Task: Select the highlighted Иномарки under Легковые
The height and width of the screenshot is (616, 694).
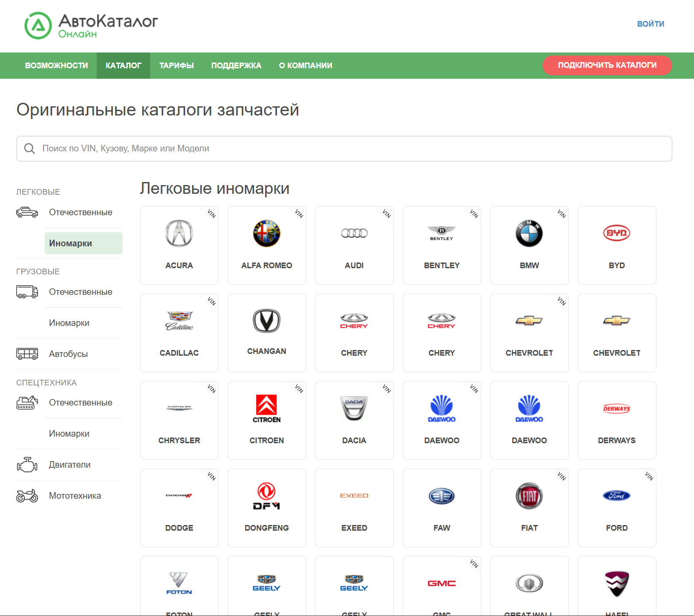Action: [x=84, y=243]
